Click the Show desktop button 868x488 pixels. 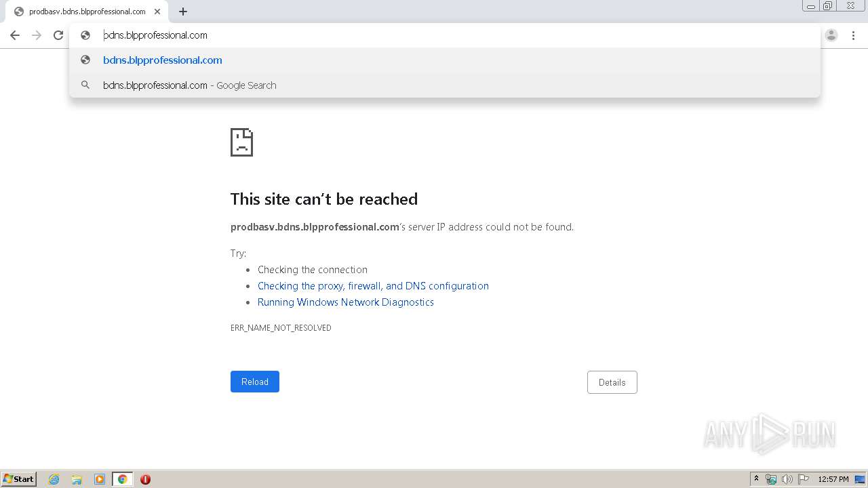click(x=860, y=479)
